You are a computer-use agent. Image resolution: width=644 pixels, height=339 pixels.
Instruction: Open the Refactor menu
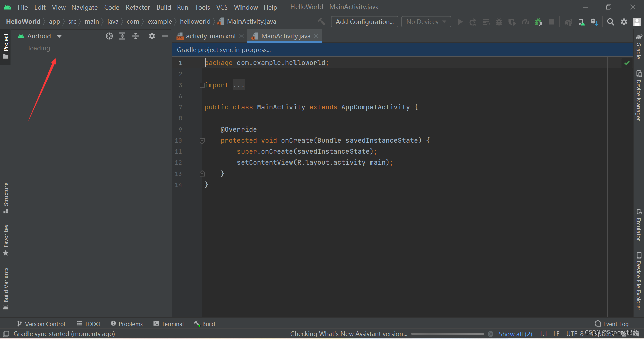[138, 7]
